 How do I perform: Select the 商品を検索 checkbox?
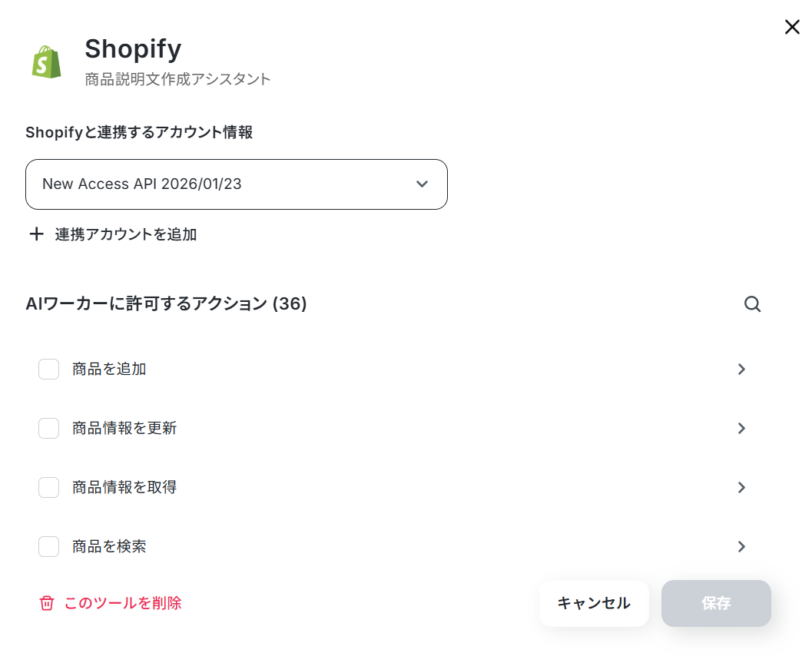49,547
